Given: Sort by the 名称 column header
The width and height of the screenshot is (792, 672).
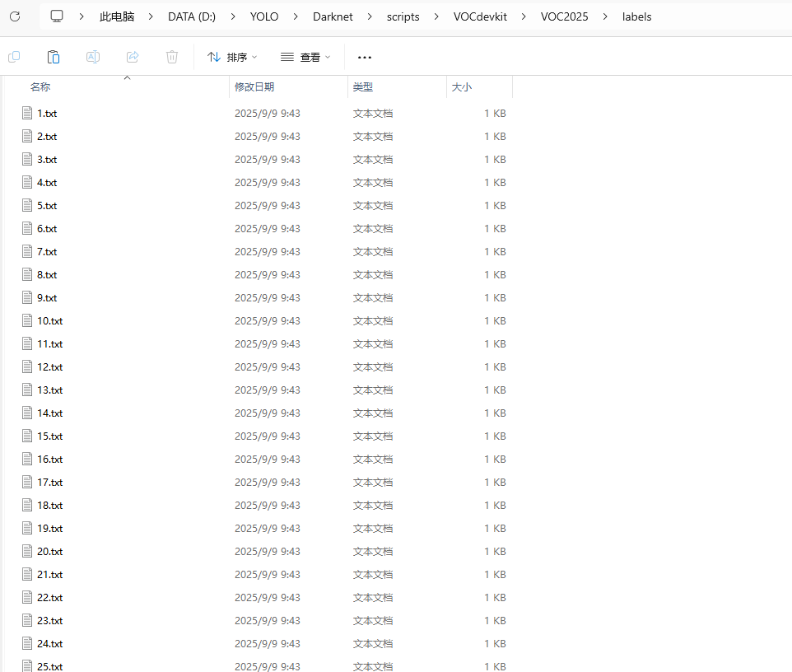Looking at the screenshot, I should [x=40, y=87].
